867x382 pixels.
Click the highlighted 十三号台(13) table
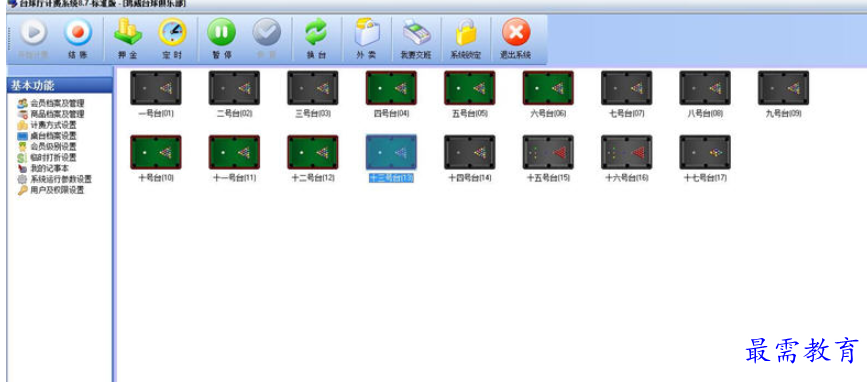point(391,152)
